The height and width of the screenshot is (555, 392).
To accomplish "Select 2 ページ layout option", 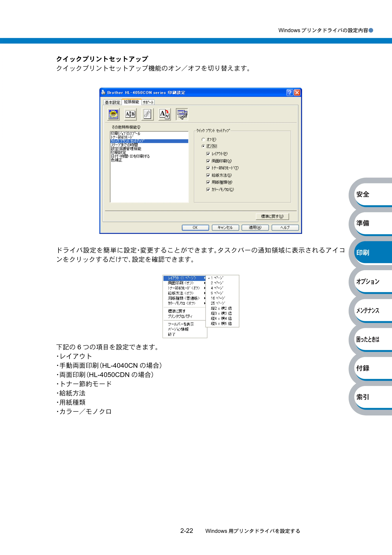I will [222, 283].
